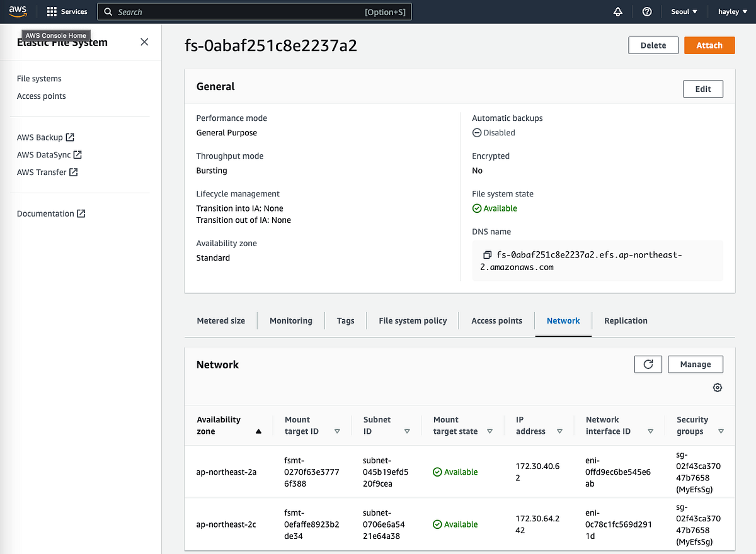Viewport: 756px width, 554px height.
Task: Close the Elastic File System sidebar
Action: click(144, 42)
